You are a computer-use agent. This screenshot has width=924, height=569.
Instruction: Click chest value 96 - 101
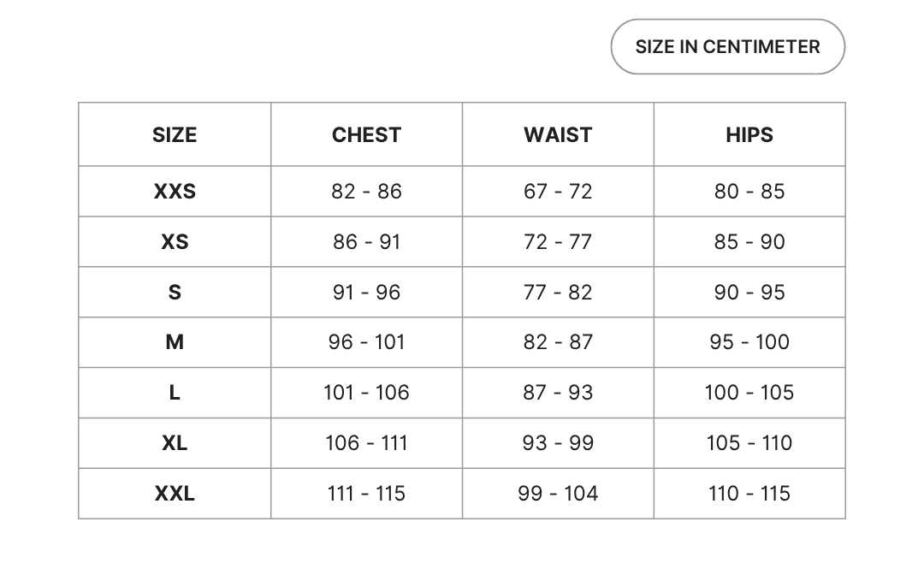(x=366, y=342)
